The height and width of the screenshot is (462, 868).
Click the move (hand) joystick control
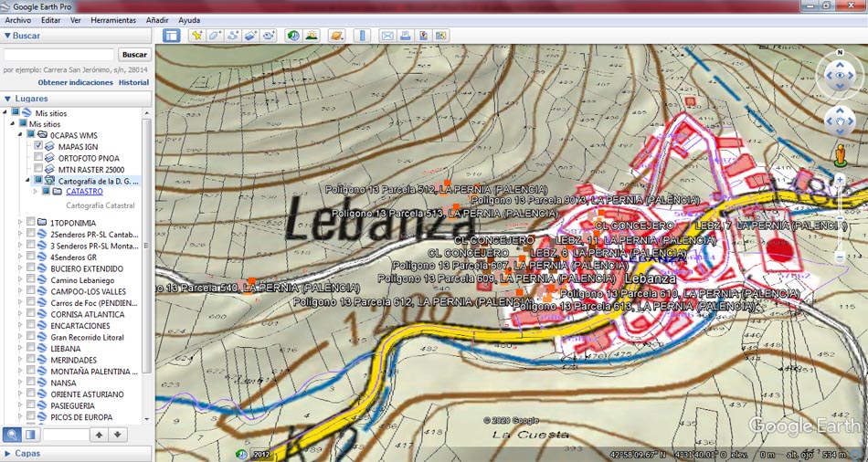(x=840, y=121)
